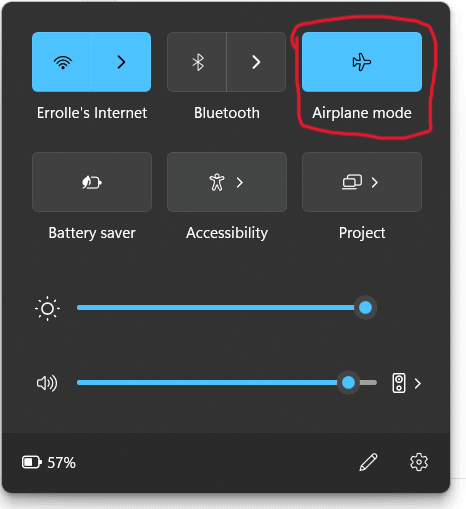466x509 pixels.
Task: Expand sound output chevron beside speaker
Action: 418,384
